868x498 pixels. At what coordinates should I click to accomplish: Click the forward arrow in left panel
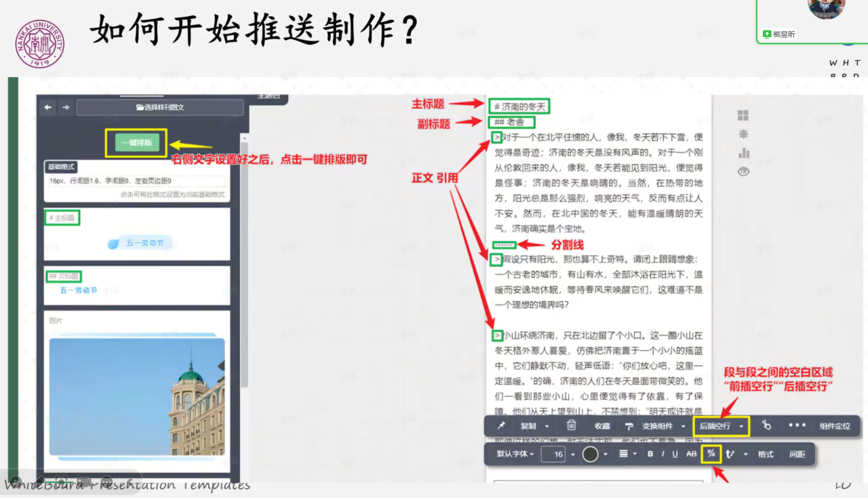(65, 107)
